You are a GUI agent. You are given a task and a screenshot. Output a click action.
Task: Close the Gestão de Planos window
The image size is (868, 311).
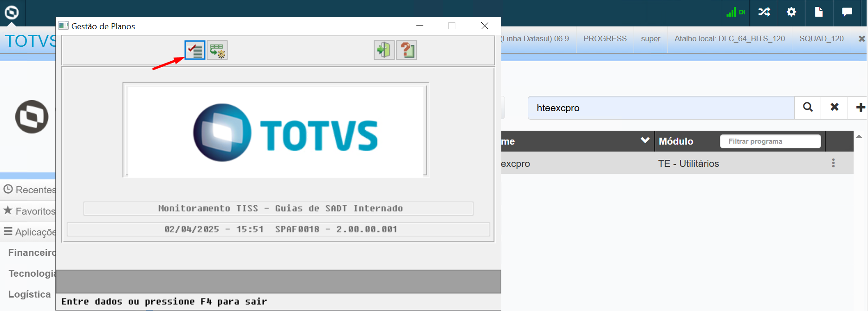(485, 26)
